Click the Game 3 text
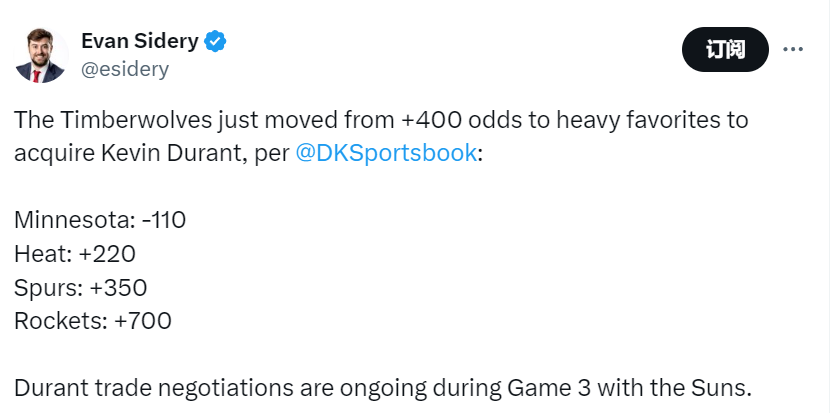Viewport: 832px width, 413px height. pos(549,388)
